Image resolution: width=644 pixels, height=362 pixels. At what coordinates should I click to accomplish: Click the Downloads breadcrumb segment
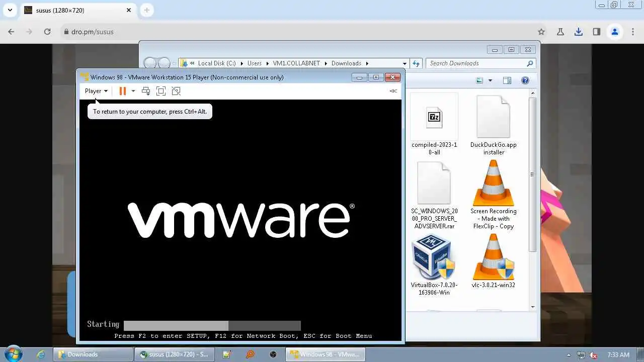pos(346,63)
